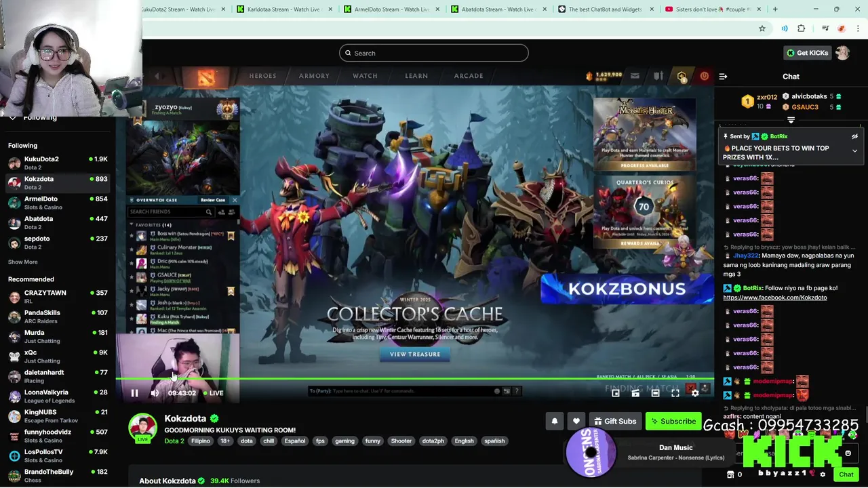
Task: Pause the Kokzdota stream video
Action: pyautogui.click(x=134, y=393)
